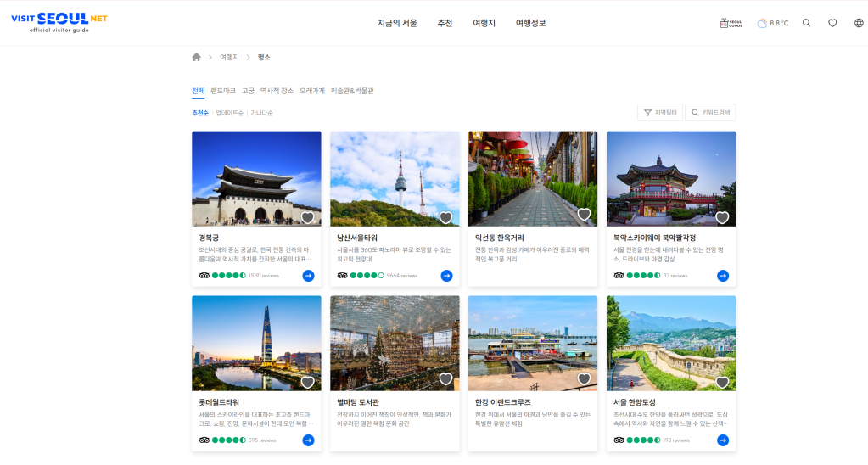
Task: Open favorites heart icon in header
Action: [x=832, y=23]
